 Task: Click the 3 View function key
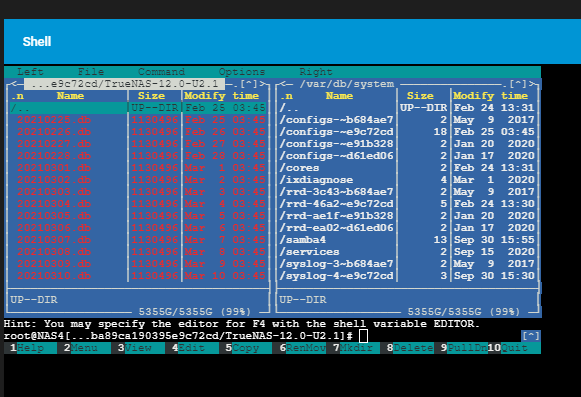(x=138, y=348)
